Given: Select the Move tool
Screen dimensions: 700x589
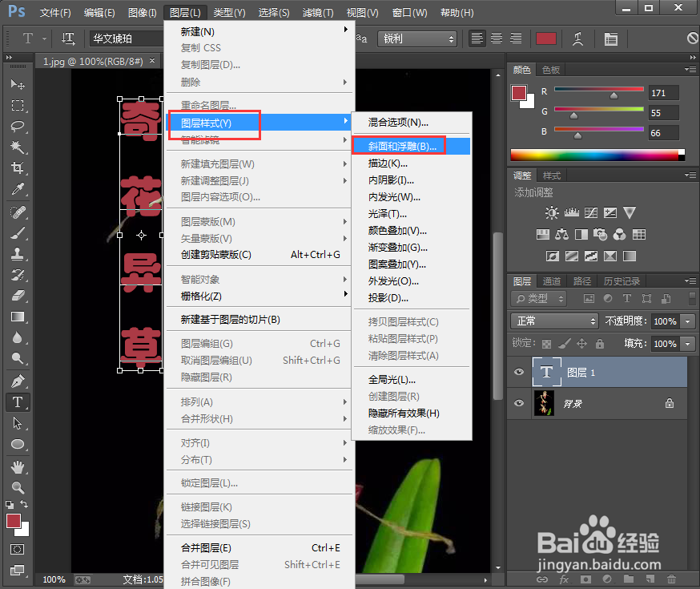Looking at the screenshot, I should [18, 84].
